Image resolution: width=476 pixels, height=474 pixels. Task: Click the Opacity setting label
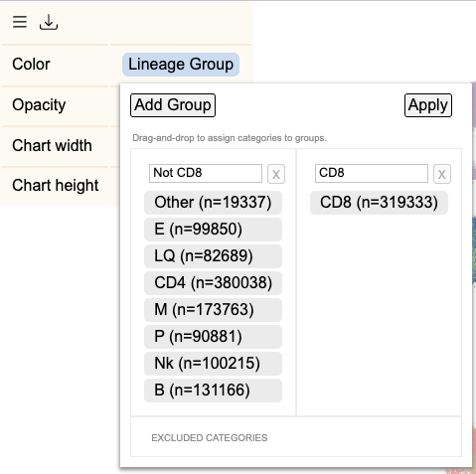coord(39,105)
